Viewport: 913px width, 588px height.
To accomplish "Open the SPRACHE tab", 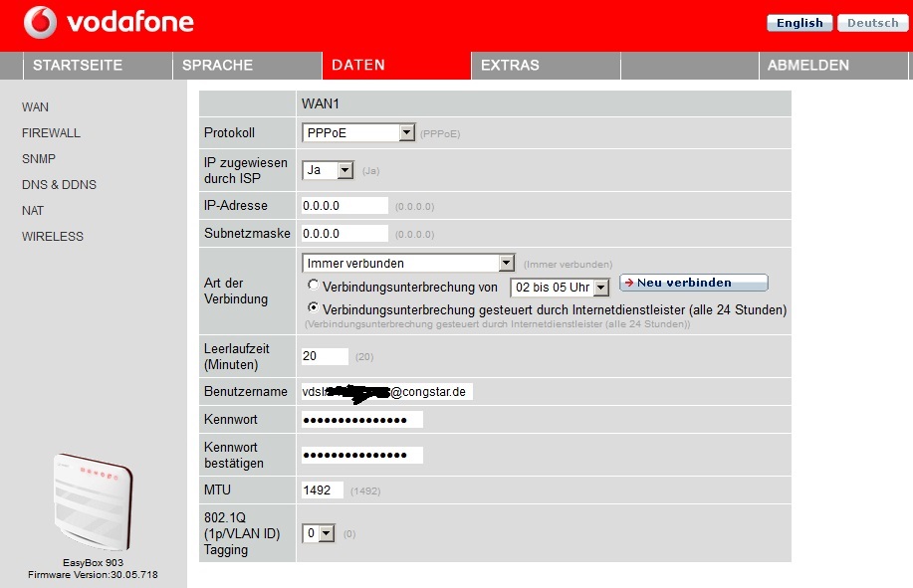I will click(217, 65).
